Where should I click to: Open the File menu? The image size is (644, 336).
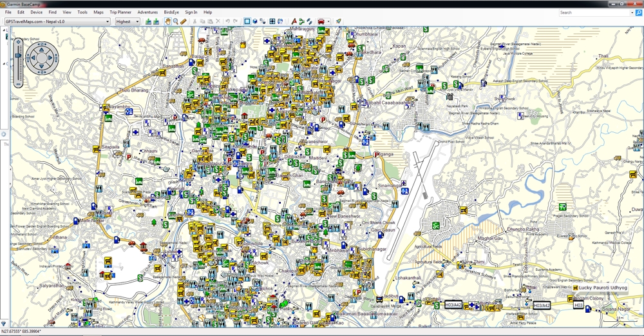click(x=8, y=12)
